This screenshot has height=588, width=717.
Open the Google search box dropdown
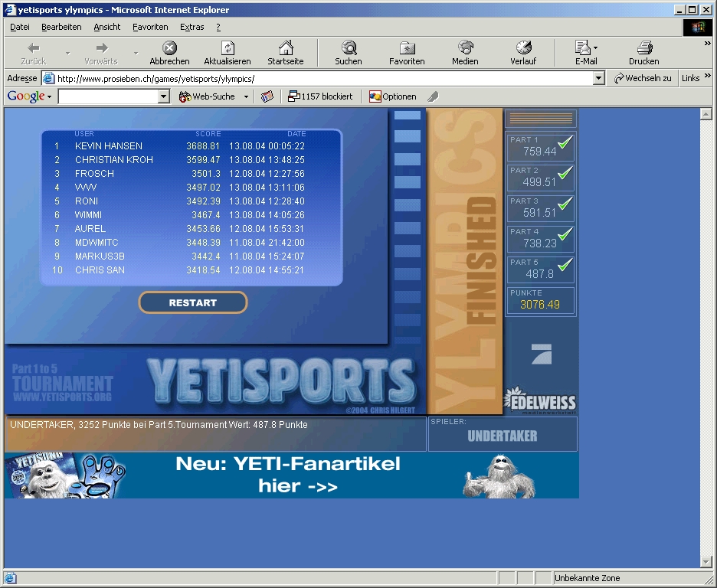pyautogui.click(x=164, y=96)
